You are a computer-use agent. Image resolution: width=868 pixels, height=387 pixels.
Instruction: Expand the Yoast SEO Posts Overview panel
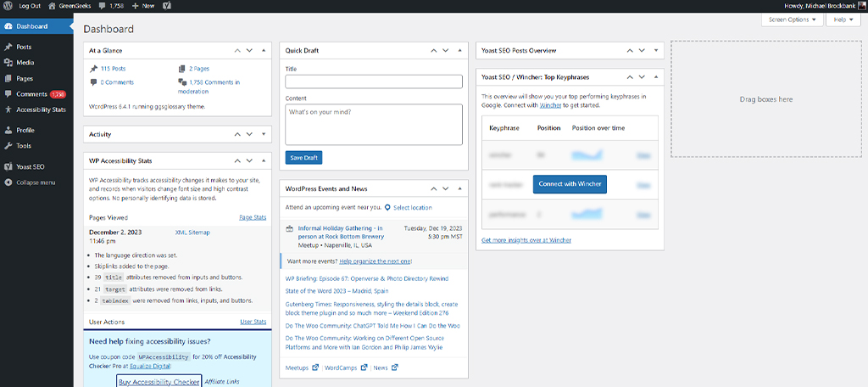point(656,50)
